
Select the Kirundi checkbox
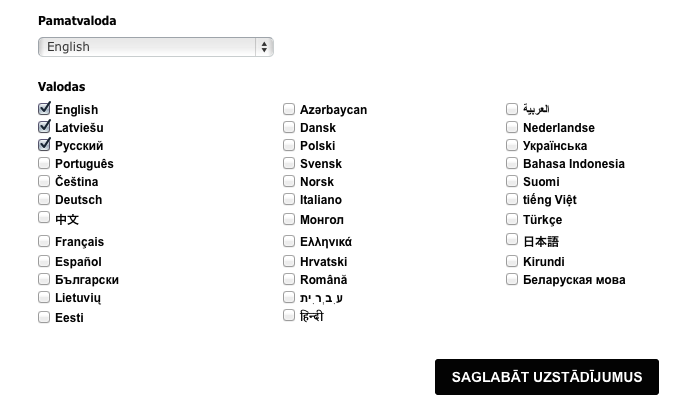[512, 261]
